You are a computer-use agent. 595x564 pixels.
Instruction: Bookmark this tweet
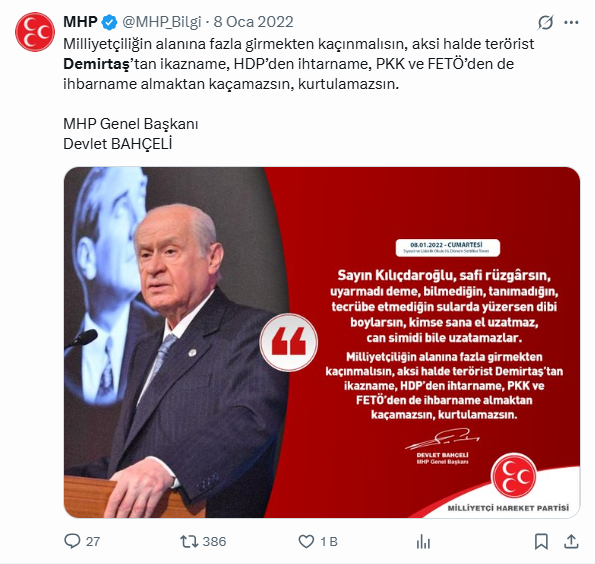click(541, 542)
